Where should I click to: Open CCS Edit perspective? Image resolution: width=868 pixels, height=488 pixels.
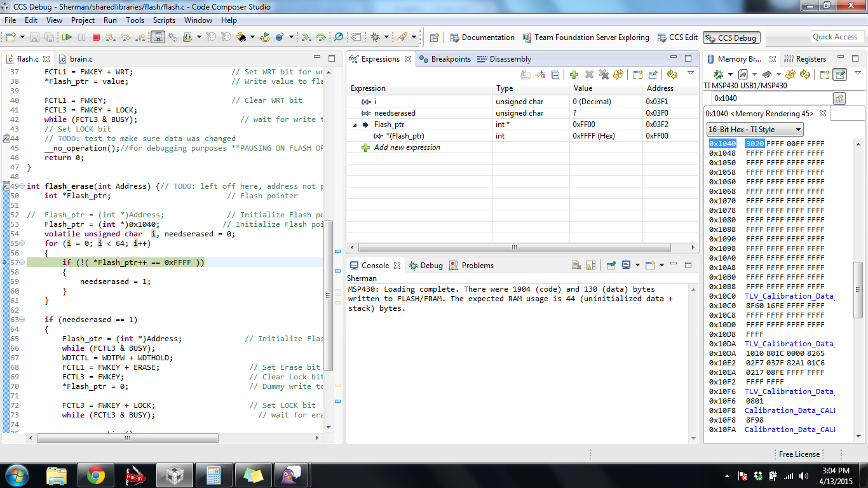coord(677,37)
